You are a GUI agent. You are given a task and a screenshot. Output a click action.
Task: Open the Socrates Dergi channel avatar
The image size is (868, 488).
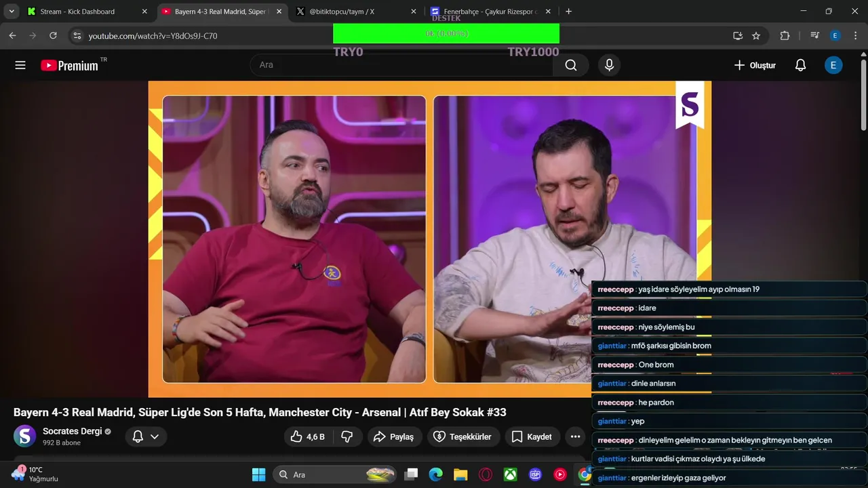point(25,436)
